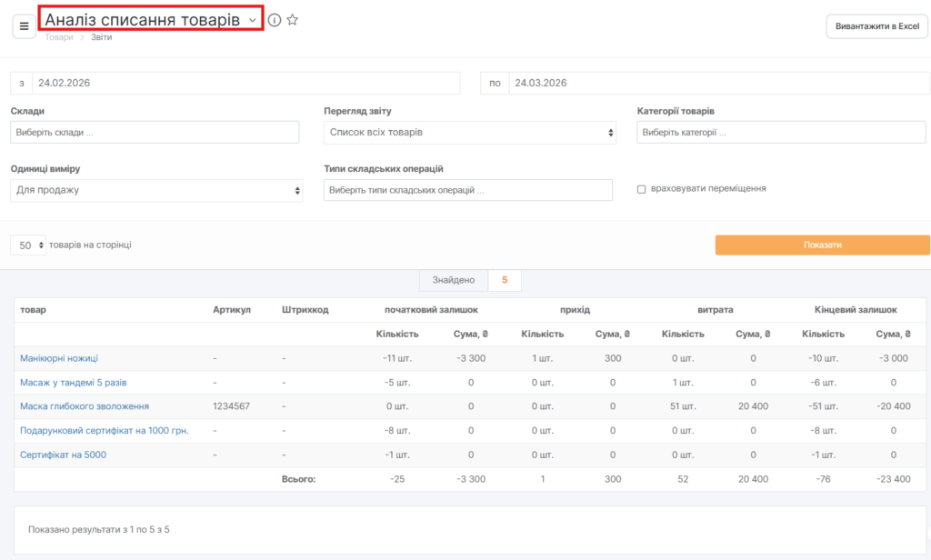Open 'Маска глибокого зволоження' product link
The width and height of the screenshot is (931, 560).
(85, 406)
